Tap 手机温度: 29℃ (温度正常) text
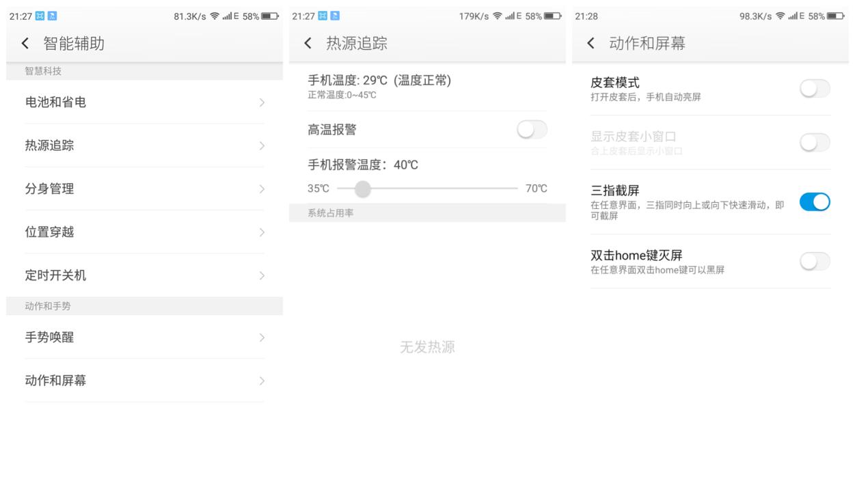 tap(379, 81)
